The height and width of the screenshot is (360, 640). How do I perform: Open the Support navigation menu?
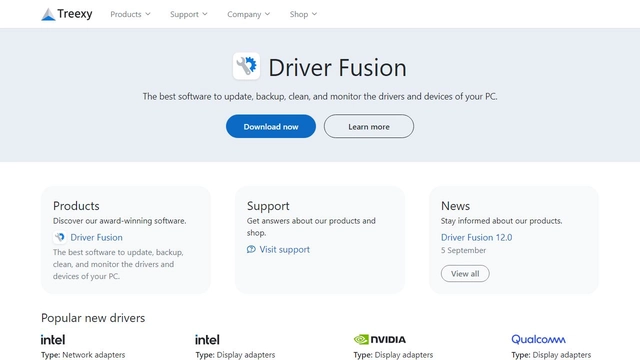pyautogui.click(x=189, y=14)
